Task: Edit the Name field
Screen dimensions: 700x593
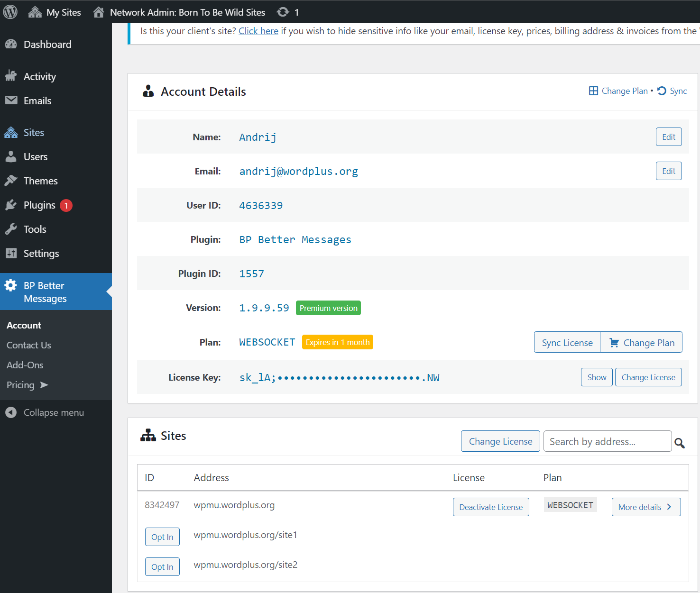Action: [669, 137]
